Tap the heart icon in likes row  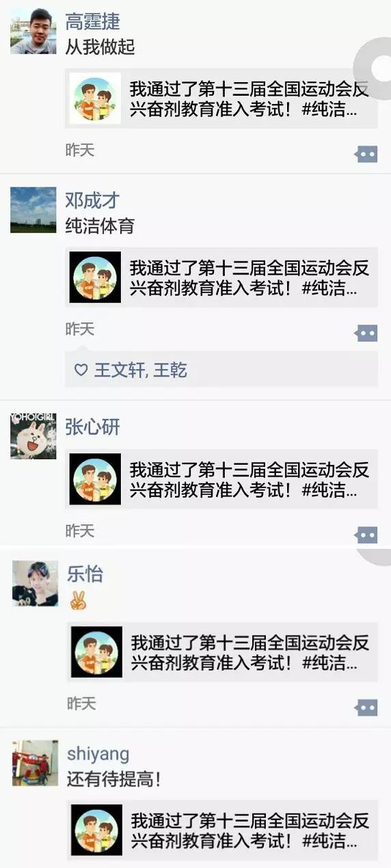pos(81,370)
